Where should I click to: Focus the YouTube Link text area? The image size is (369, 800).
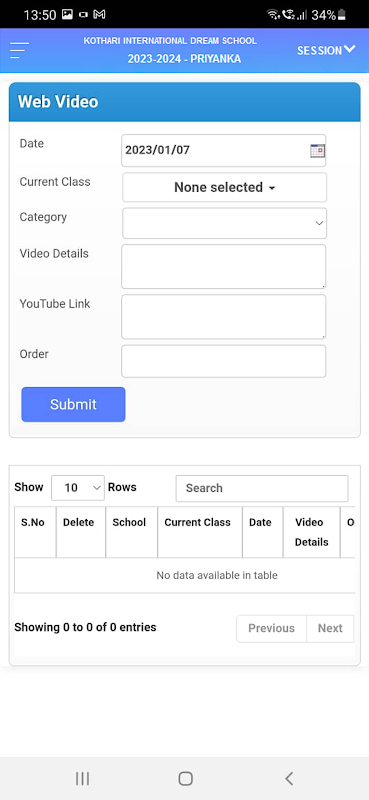pyautogui.click(x=224, y=316)
